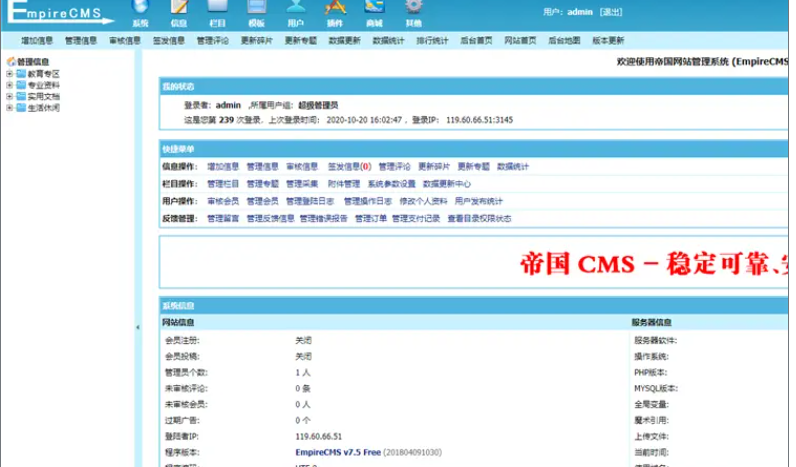
Task: Click the 退出 logout link
Action: [611, 12]
